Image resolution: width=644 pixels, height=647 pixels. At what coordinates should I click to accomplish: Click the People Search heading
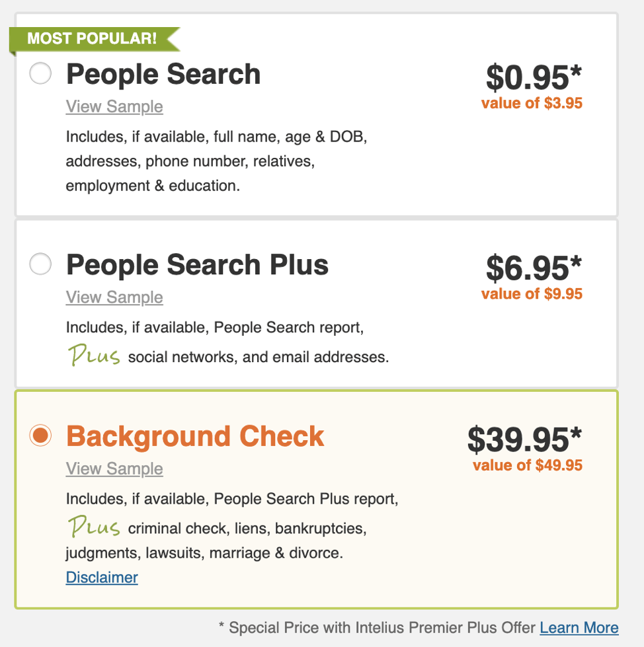pos(163,74)
